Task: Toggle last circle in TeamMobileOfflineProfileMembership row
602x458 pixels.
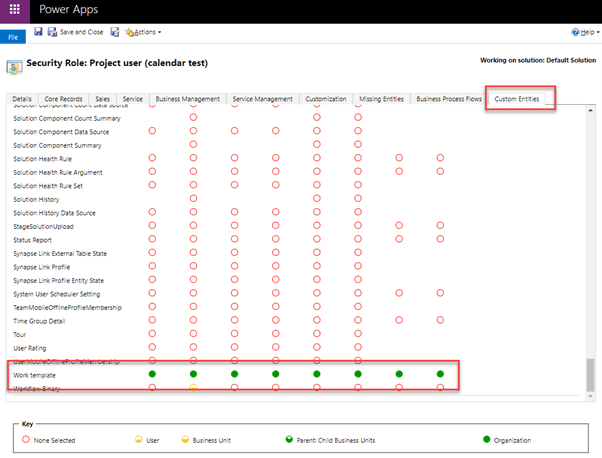Action: coord(358,306)
